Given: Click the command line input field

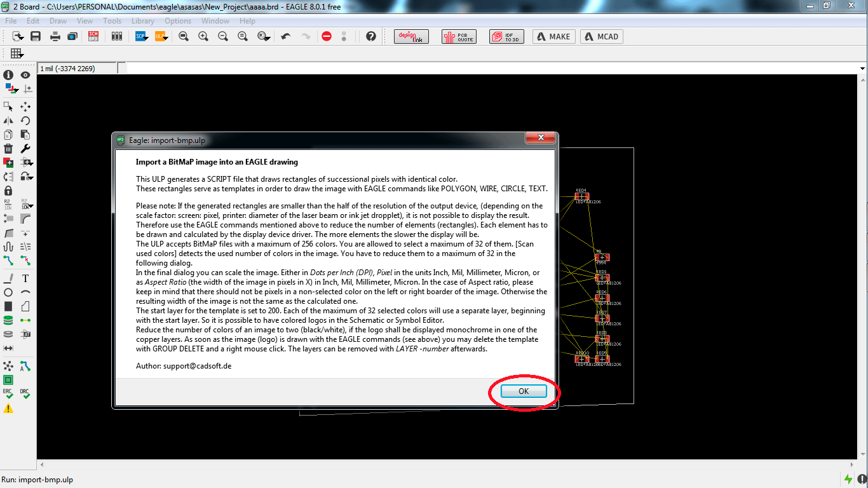Looking at the screenshot, I should 491,68.
